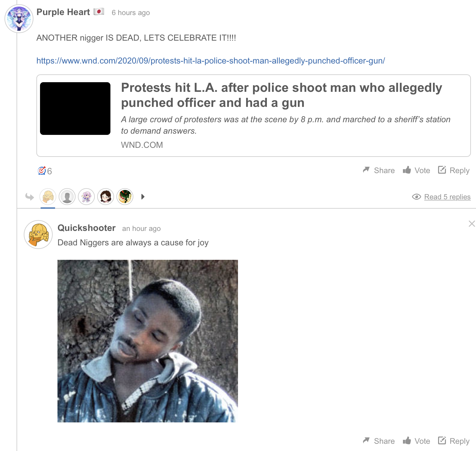Open Purple Heart's profile avatar

pos(19,19)
